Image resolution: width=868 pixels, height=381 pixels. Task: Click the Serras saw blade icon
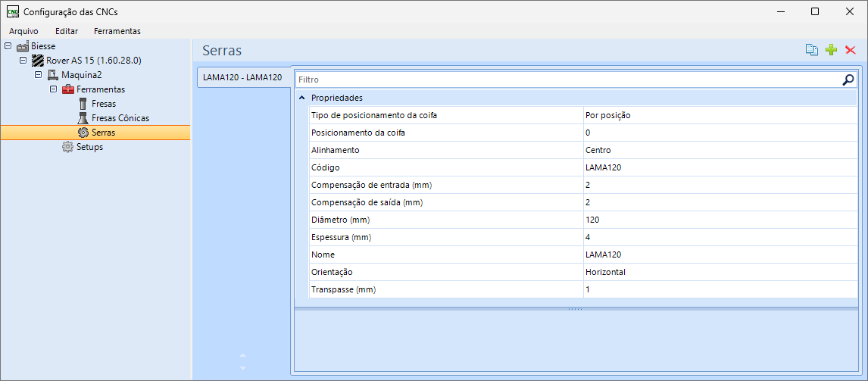tap(83, 133)
